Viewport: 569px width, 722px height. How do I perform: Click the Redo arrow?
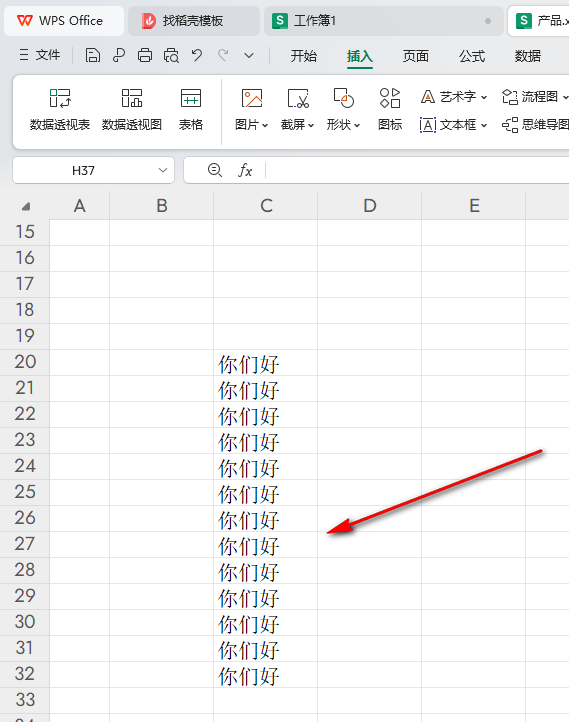[x=223, y=56]
